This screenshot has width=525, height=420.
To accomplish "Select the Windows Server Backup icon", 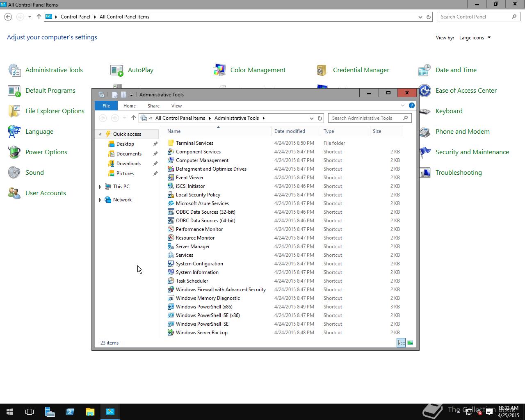I will click(171, 333).
